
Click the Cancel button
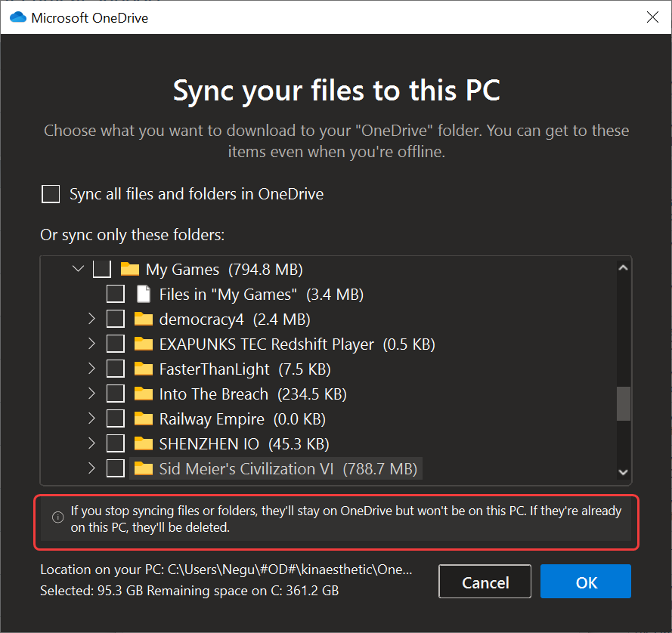coord(485,582)
